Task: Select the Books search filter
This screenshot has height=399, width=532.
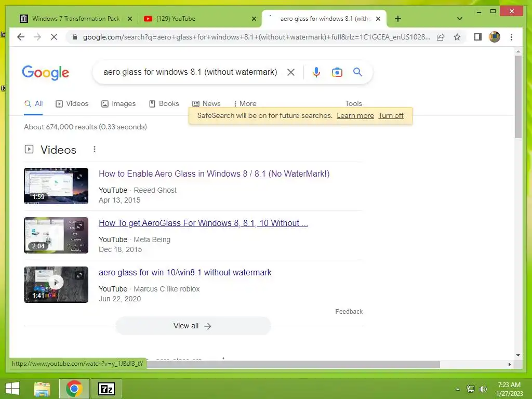Action: 164,104
